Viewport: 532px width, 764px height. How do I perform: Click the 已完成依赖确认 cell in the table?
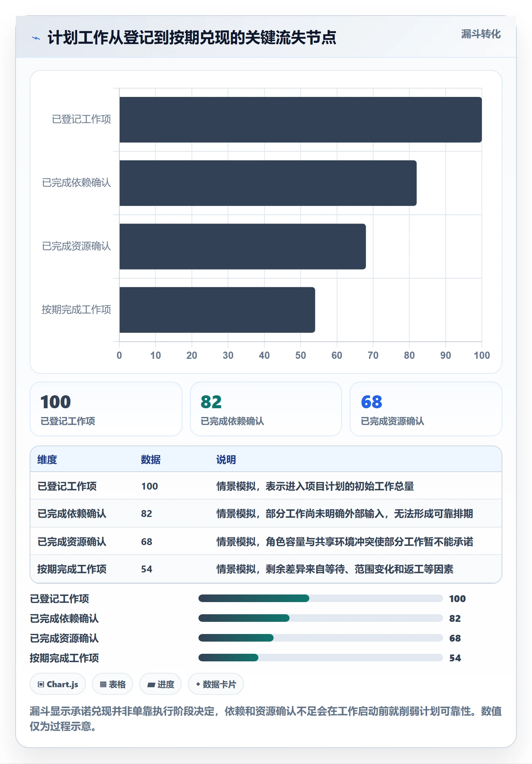[72, 514]
